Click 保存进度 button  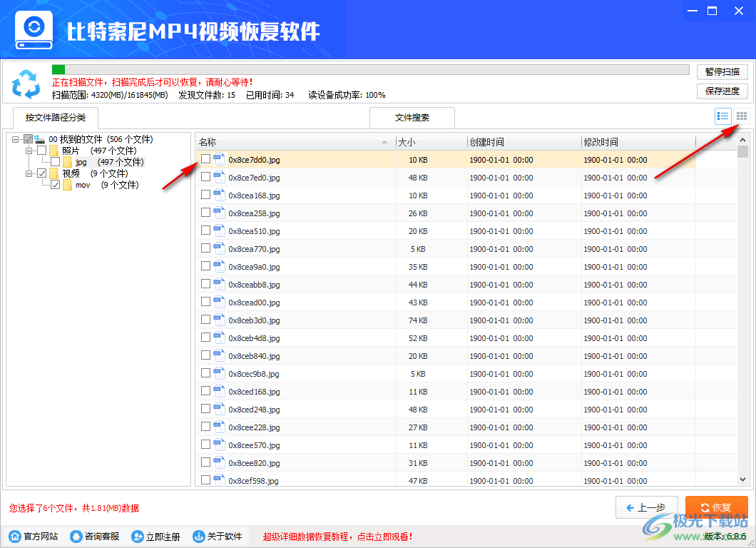pyautogui.click(x=722, y=91)
